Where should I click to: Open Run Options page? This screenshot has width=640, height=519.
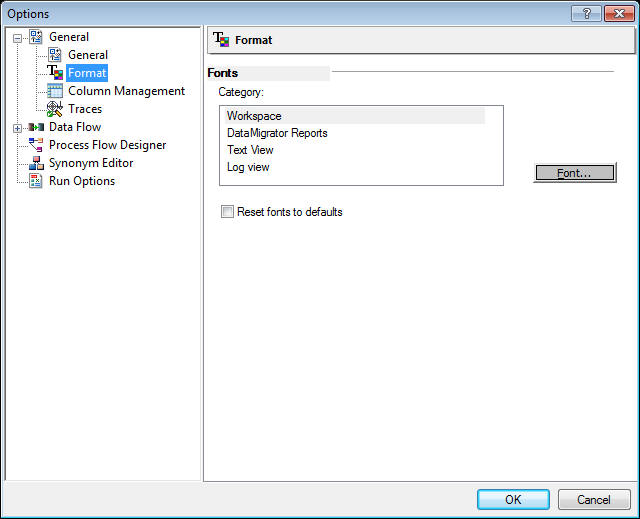pyautogui.click(x=82, y=181)
